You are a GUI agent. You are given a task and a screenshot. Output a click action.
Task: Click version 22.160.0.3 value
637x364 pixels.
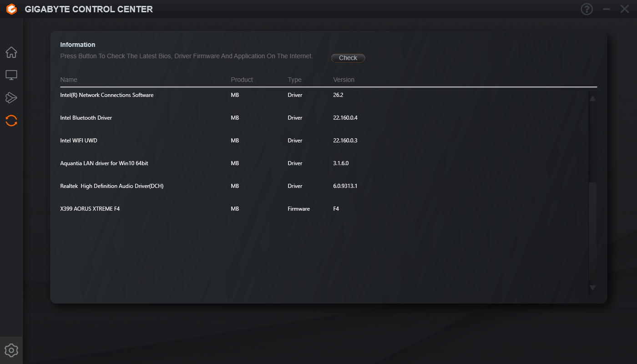click(345, 141)
